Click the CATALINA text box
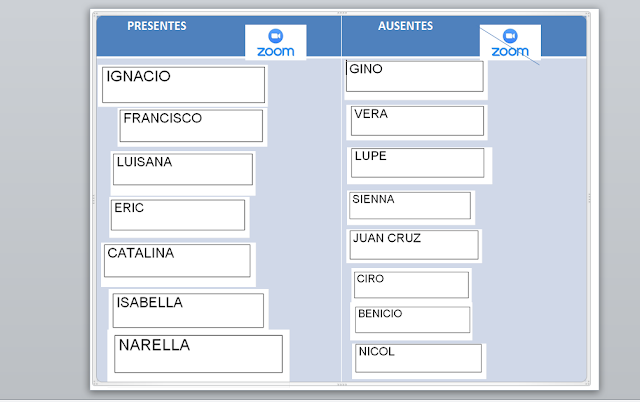The height and width of the screenshot is (402, 640). click(x=177, y=261)
